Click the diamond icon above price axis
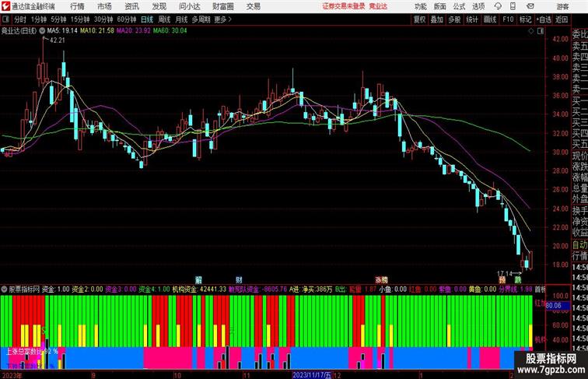The image size is (588, 379). [531, 31]
